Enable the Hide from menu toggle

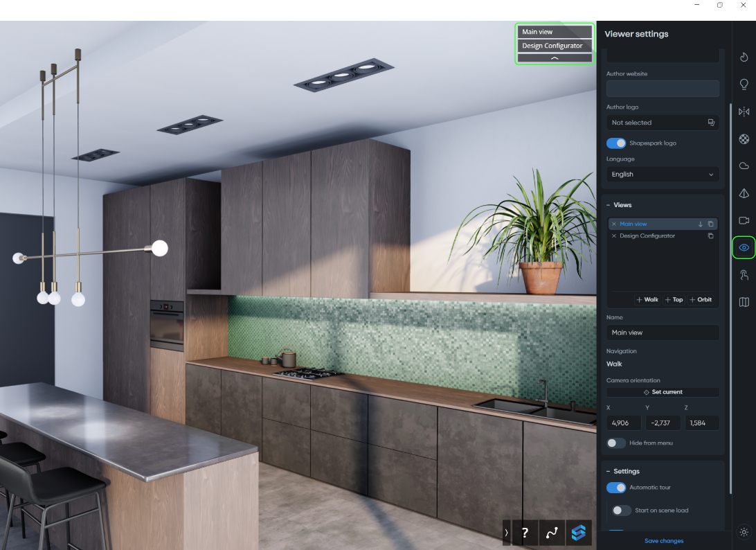click(x=615, y=443)
